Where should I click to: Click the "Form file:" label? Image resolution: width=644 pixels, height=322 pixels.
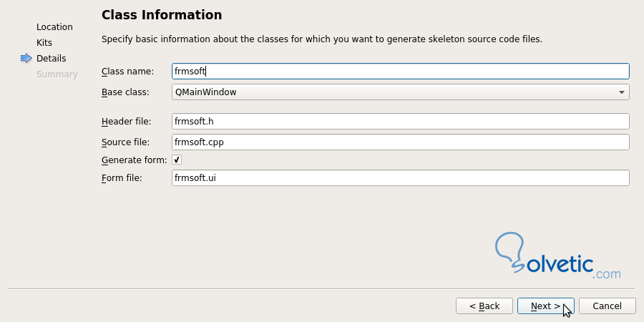(122, 178)
